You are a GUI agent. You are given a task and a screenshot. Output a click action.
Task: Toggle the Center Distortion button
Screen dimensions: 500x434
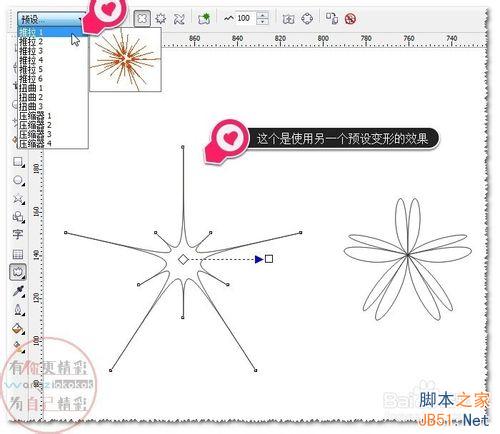[288, 19]
